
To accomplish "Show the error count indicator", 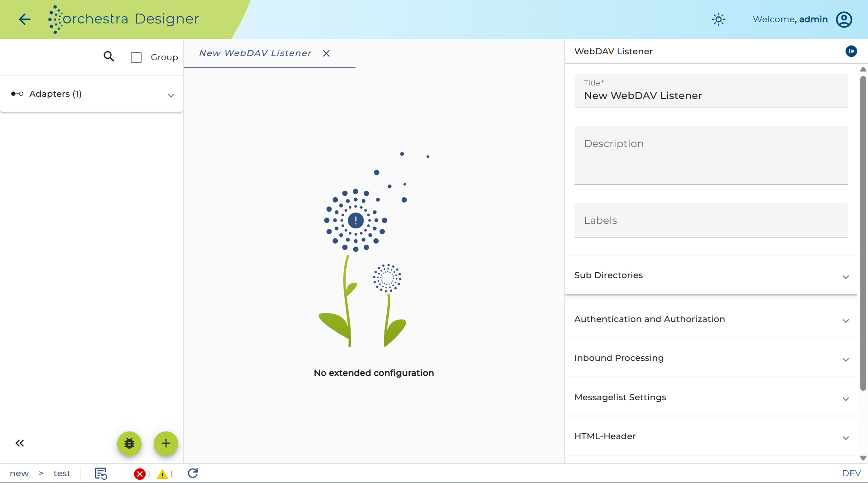I will pyautogui.click(x=142, y=474).
